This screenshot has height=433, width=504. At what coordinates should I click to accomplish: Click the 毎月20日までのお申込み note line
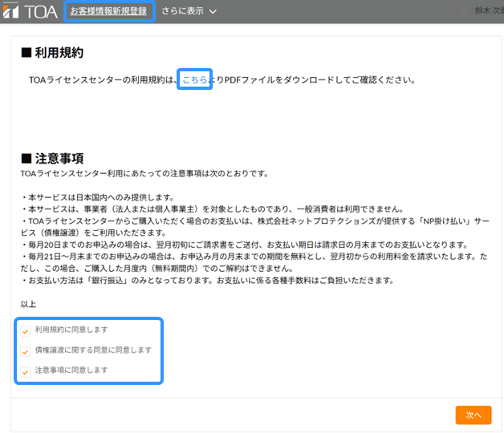241,245
